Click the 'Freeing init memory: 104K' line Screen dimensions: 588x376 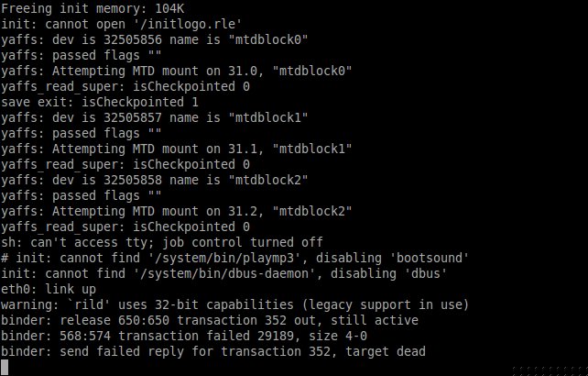click(93, 8)
